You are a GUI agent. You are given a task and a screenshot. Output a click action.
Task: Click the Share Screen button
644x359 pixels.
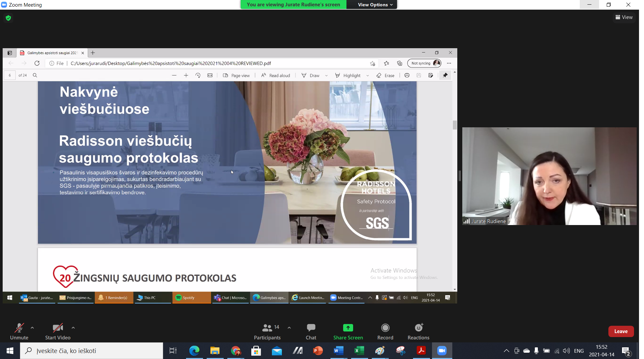[x=348, y=331]
